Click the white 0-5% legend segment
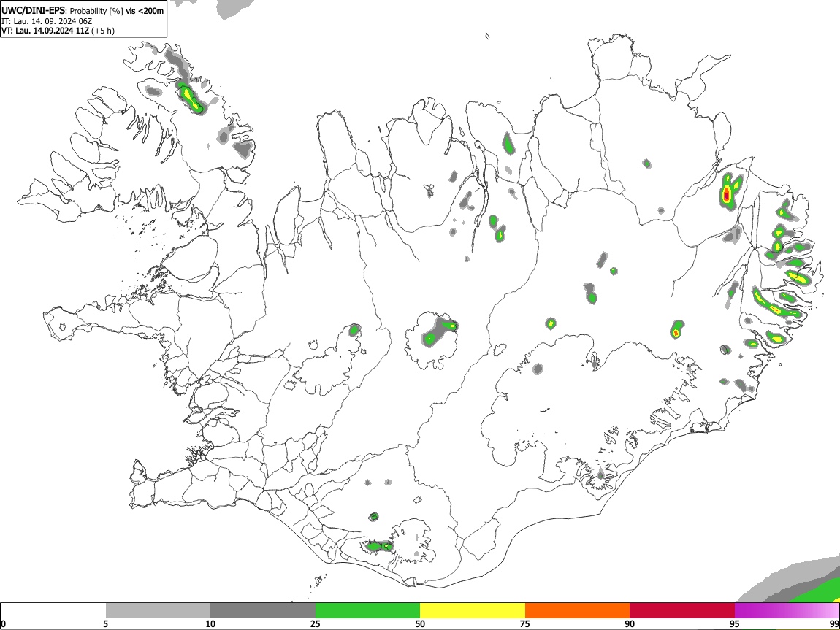The image size is (840, 630). (53, 610)
